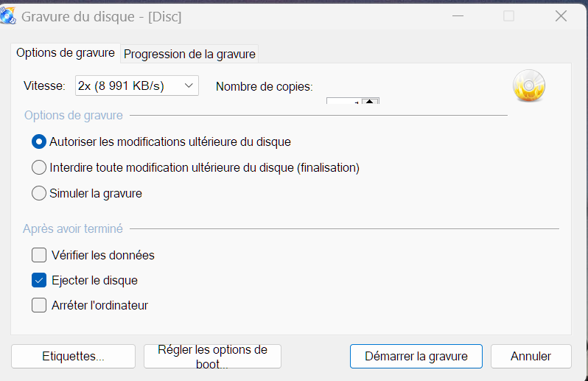Click Régler les options de boot button
This screenshot has height=381, width=588.
click(213, 356)
